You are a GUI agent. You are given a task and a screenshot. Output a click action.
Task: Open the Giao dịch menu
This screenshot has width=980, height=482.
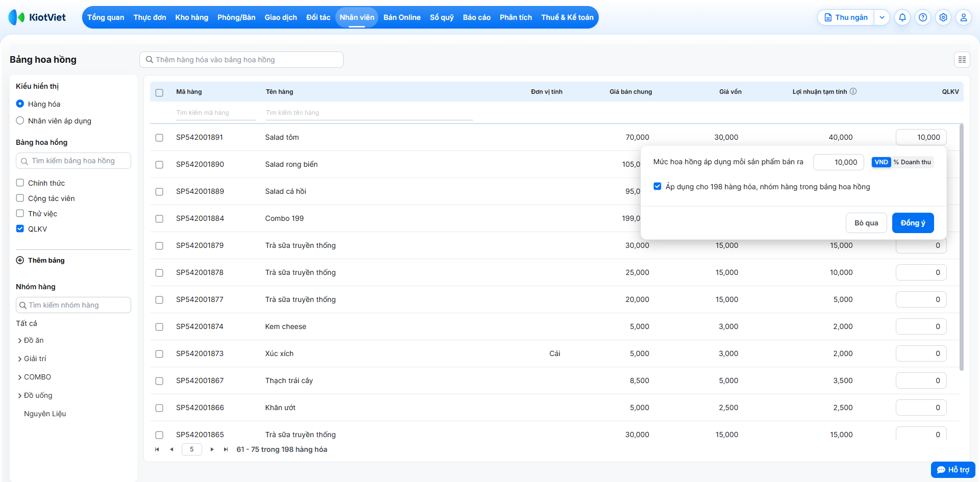281,17
